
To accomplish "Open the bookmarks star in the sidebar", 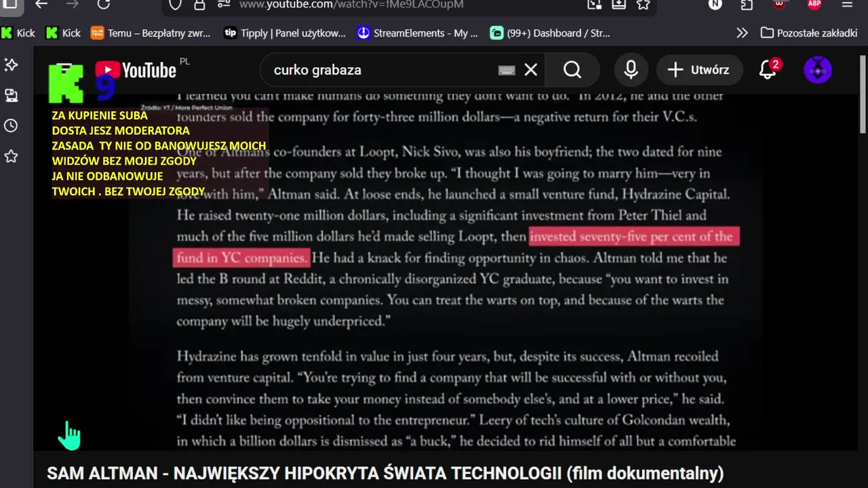I will pos(11,157).
